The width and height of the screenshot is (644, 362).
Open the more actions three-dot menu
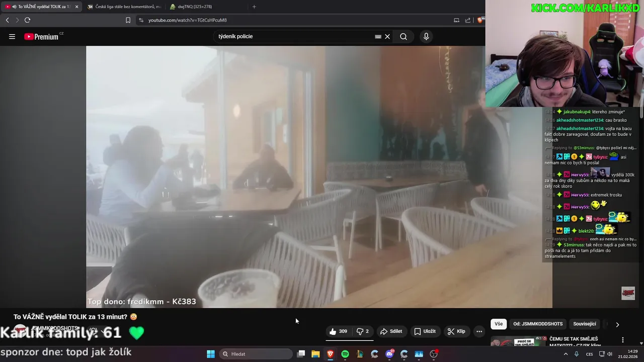[479, 331]
